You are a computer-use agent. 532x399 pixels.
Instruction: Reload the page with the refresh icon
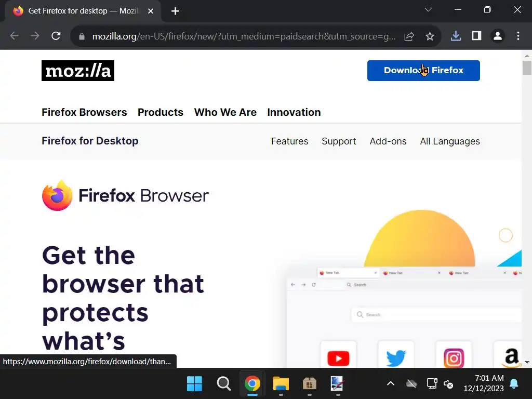tap(56, 36)
